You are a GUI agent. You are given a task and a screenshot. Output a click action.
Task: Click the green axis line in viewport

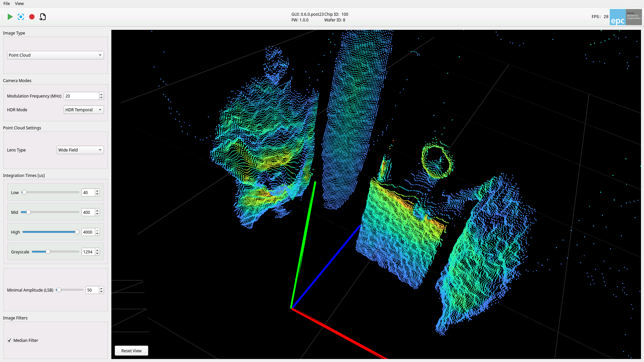(x=303, y=245)
